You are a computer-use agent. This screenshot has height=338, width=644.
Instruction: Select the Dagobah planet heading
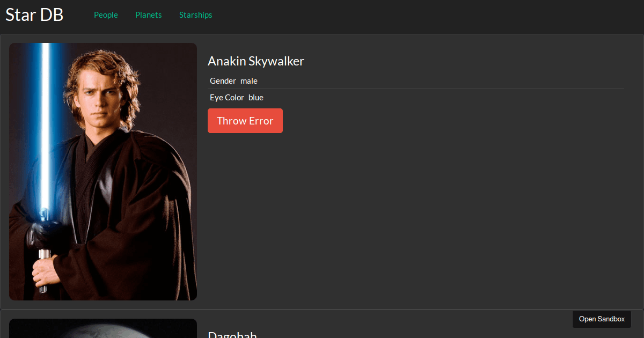point(232,335)
